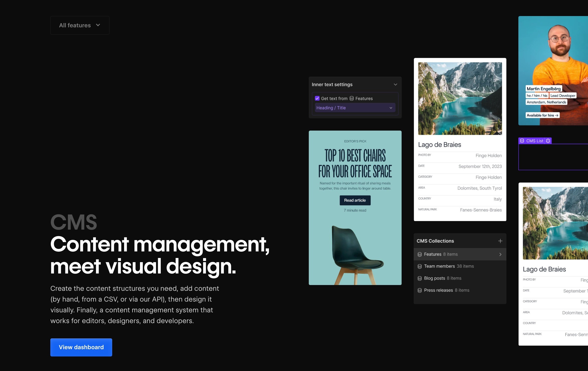Click the Team members collection icon
Viewport: 588px width, 371px height.
click(x=419, y=266)
